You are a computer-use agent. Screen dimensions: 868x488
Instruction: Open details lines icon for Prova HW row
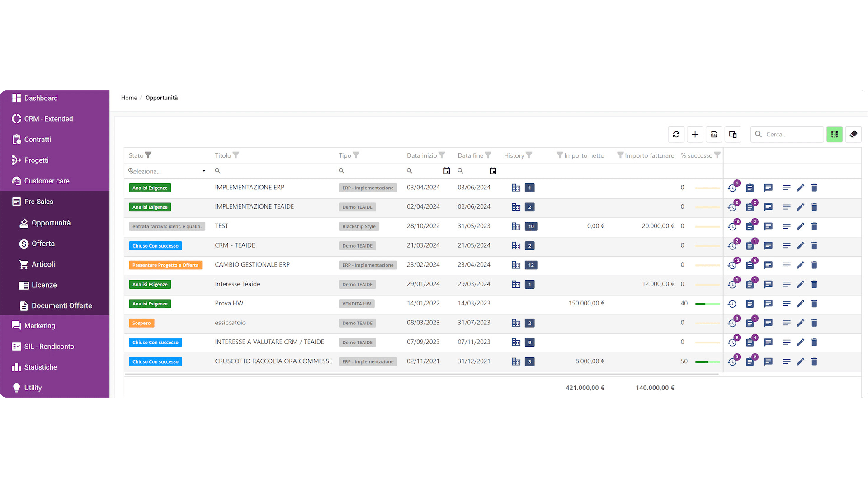[787, 304]
